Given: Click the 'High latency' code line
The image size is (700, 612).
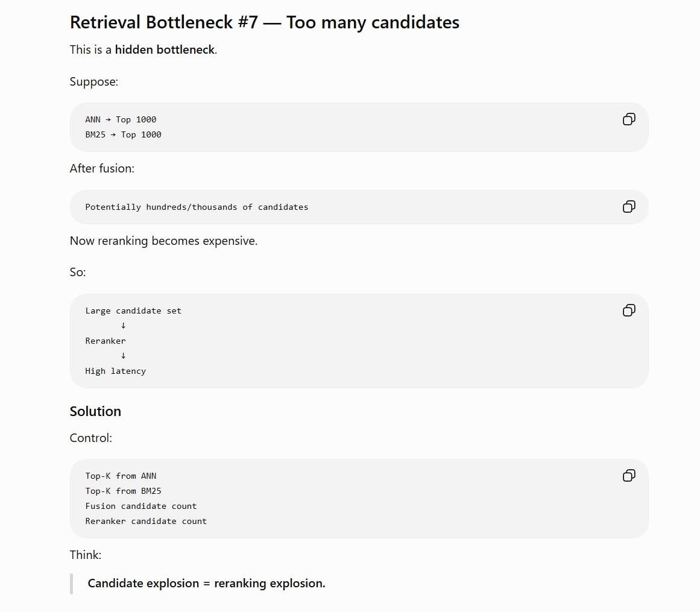Looking at the screenshot, I should click(116, 371).
